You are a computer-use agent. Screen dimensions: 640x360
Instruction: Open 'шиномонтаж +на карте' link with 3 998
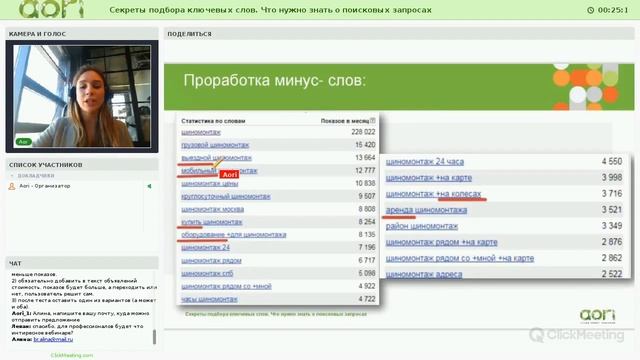pyautogui.click(x=429, y=178)
